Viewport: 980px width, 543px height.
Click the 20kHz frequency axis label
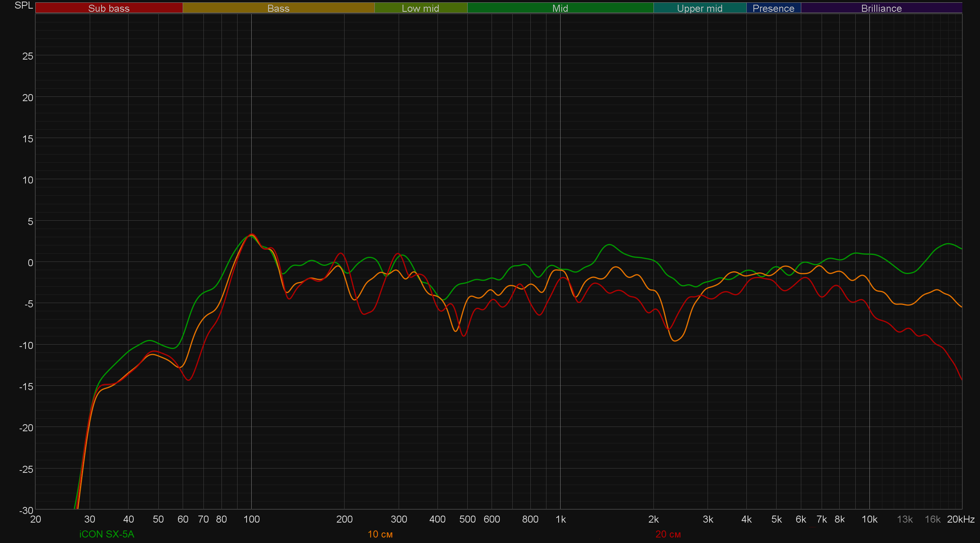960,519
